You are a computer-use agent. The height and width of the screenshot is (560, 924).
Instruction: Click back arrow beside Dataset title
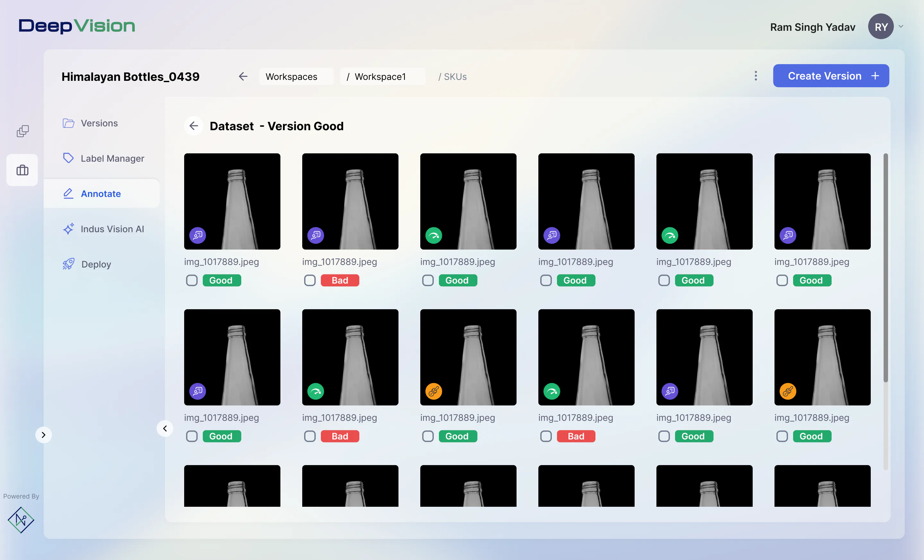coord(193,126)
